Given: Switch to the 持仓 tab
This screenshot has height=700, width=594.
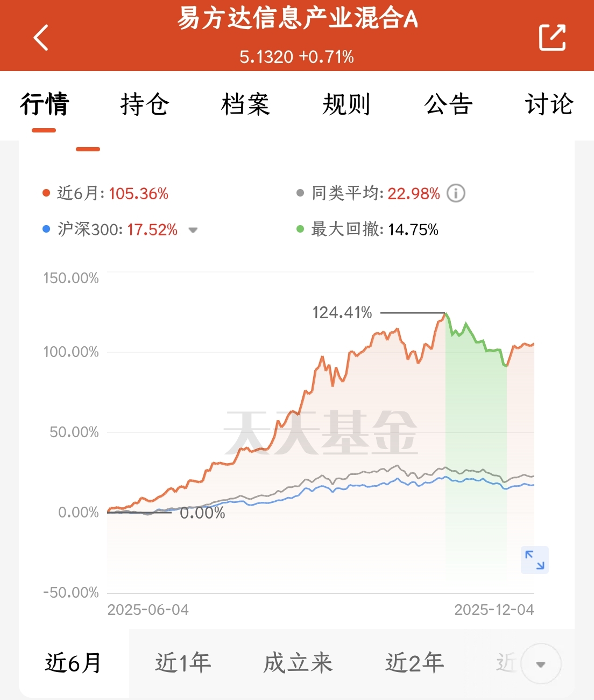Looking at the screenshot, I should 144,104.
